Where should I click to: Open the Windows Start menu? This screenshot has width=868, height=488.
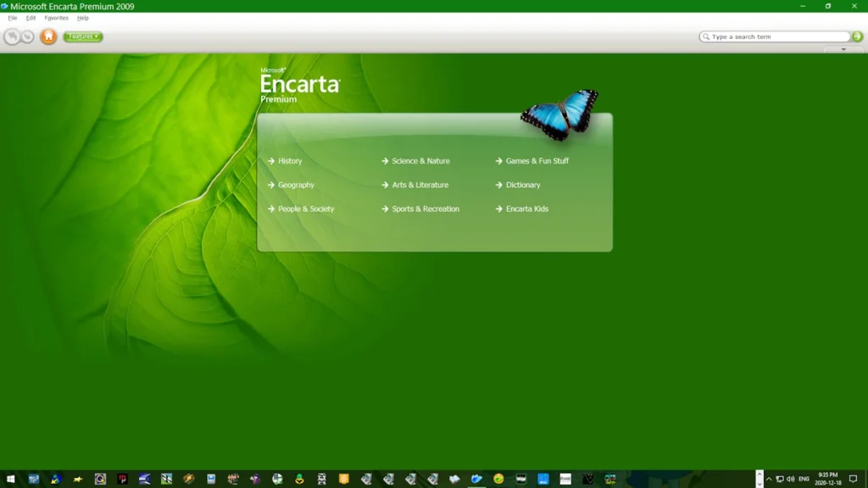pos(10,479)
